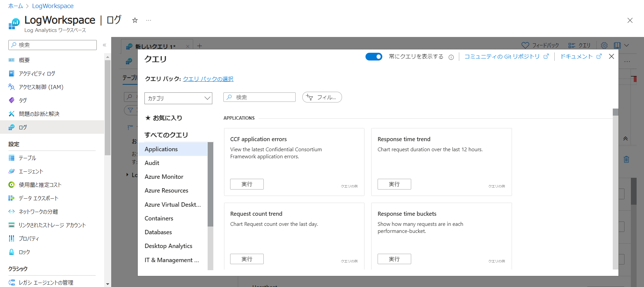The image size is (644, 287).
Task: Click the trash delete icon at right
Action: click(x=626, y=159)
